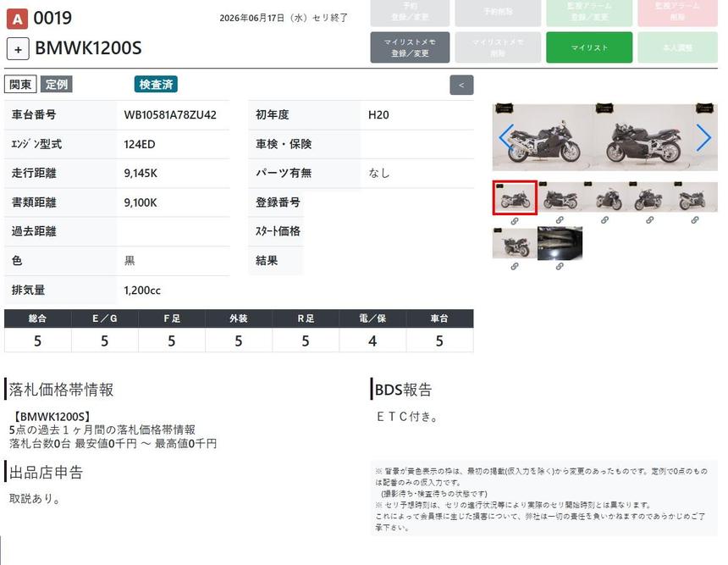Select the red-outlined first motorcycle thumbnail
This screenshot has width=728, height=565.
(515, 198)
